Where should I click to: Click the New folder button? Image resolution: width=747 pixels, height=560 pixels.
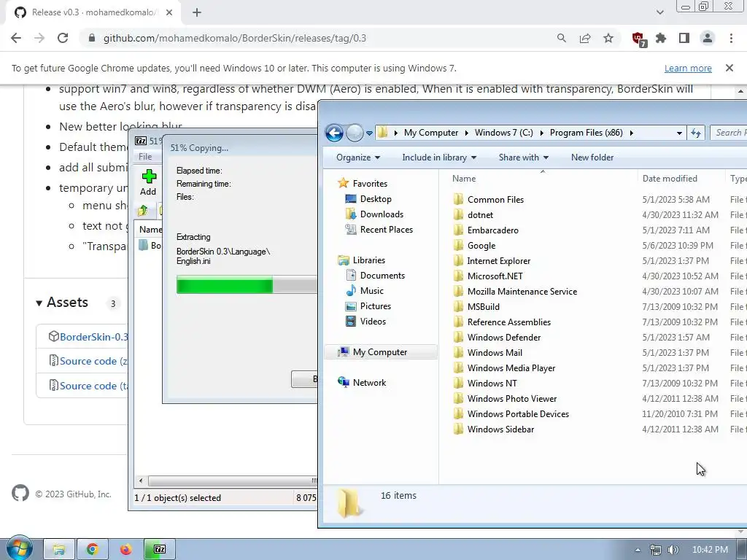click(x=592, y=157)
